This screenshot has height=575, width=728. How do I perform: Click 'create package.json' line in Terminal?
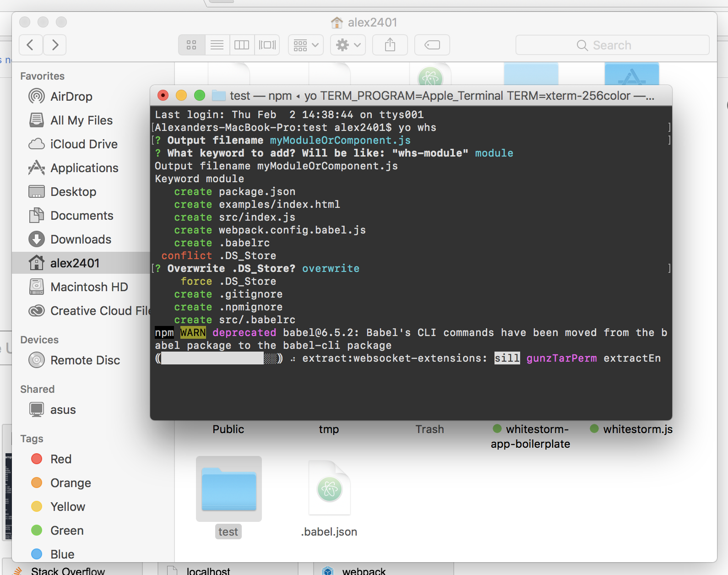tap(234, 192)
